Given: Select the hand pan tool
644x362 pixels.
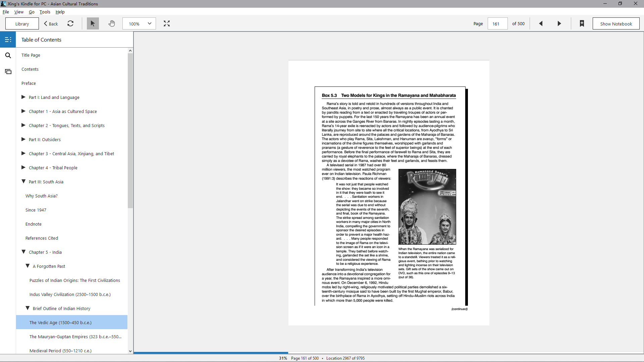Looking at the screenshot, I should tap(112, 23).
